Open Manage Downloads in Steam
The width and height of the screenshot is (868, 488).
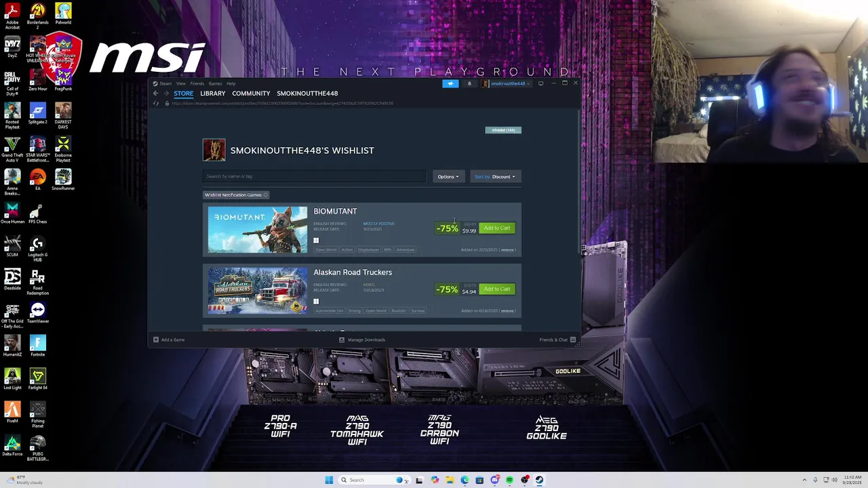362,340
